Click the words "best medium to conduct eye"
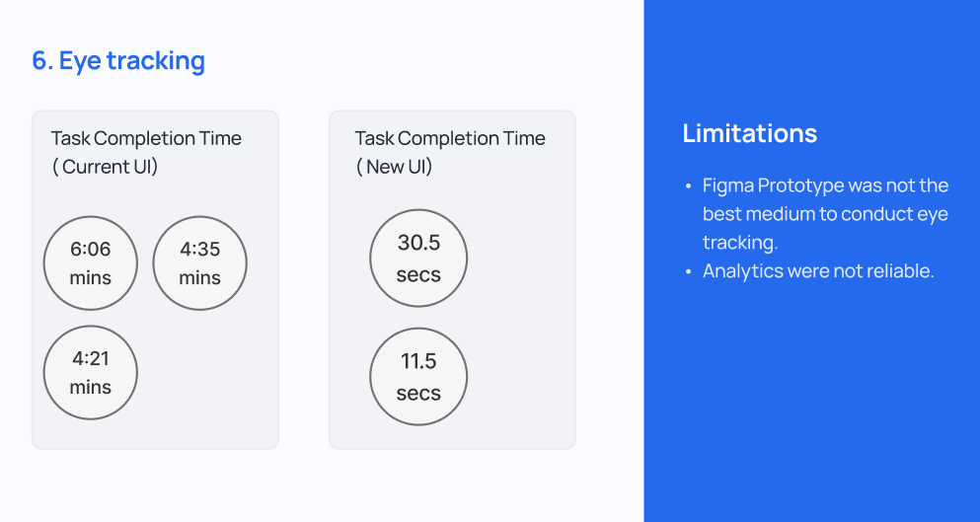The image size is (980, 522). pos(825,214)
